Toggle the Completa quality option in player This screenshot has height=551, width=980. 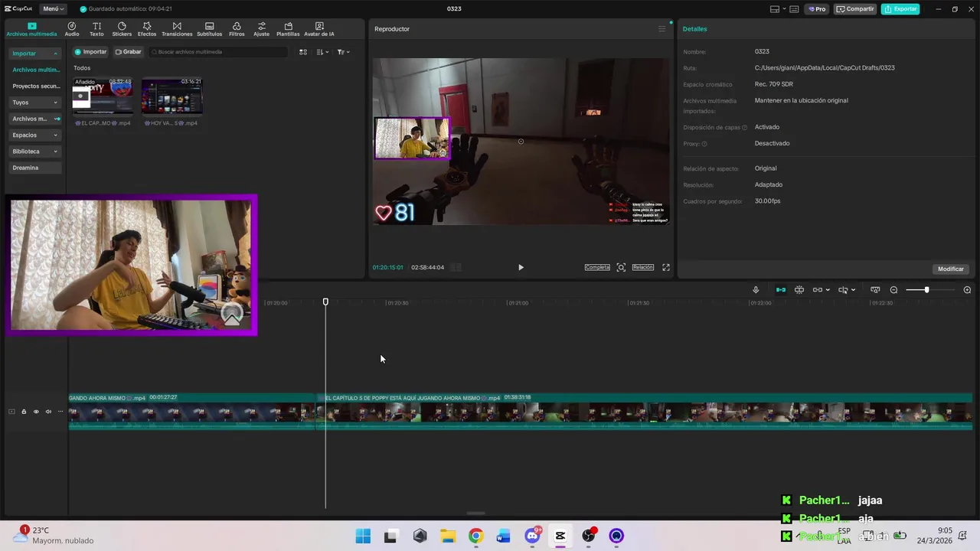point(597,267)
